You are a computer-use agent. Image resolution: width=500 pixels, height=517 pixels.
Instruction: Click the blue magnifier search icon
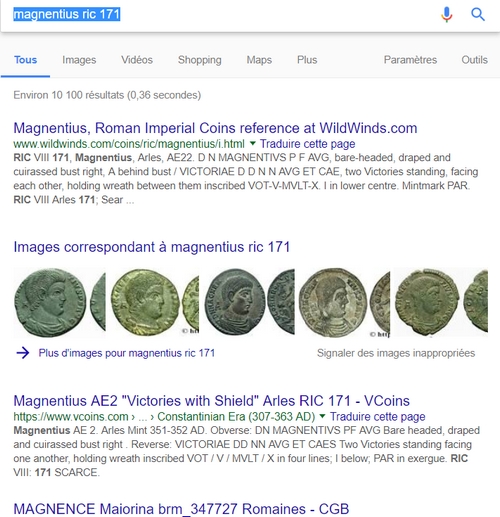478,14
